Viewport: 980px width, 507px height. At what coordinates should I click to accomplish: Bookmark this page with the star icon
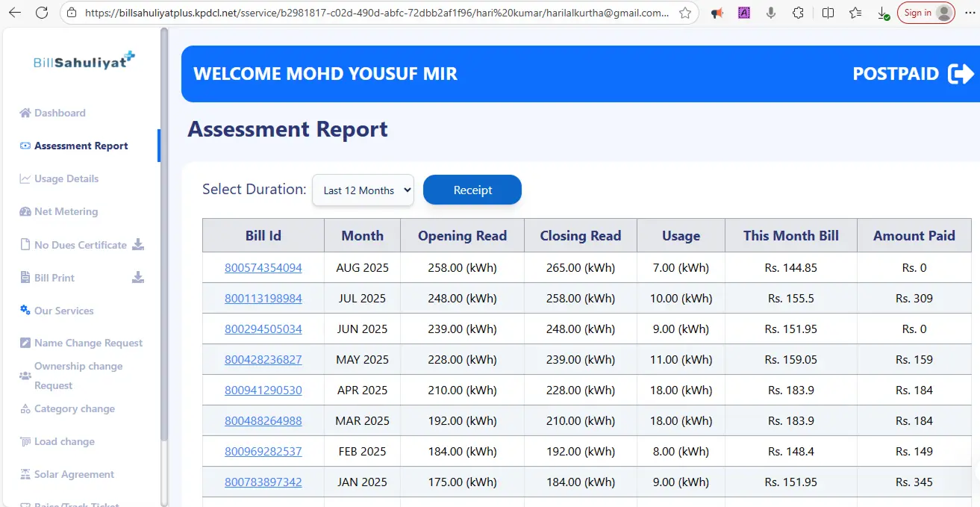click(x=684, y=13)
